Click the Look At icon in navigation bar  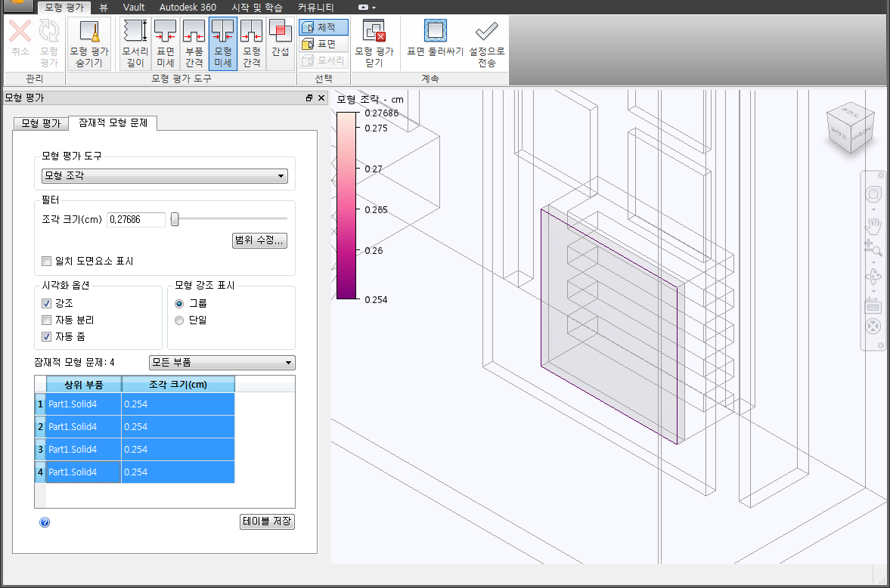pos(873,307)
